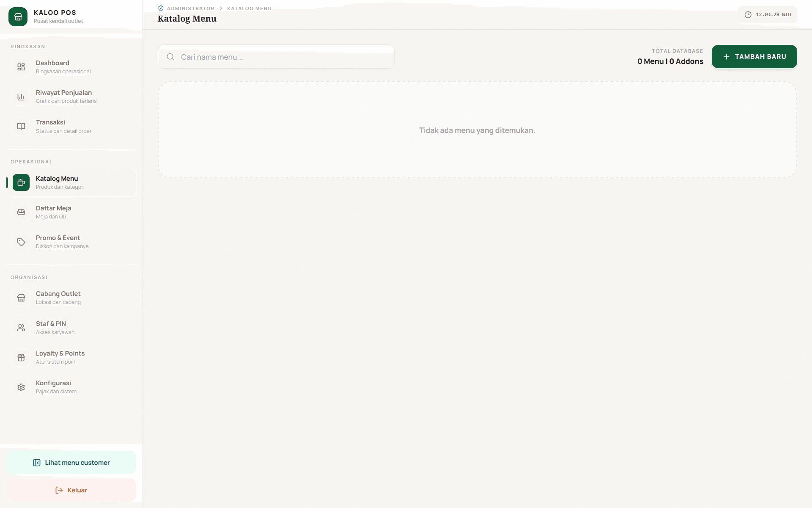The height and width of the screenshot is (508, 812).
Task: Click the 12.03.28 WIB time badge
Action: tap(768, 14)
